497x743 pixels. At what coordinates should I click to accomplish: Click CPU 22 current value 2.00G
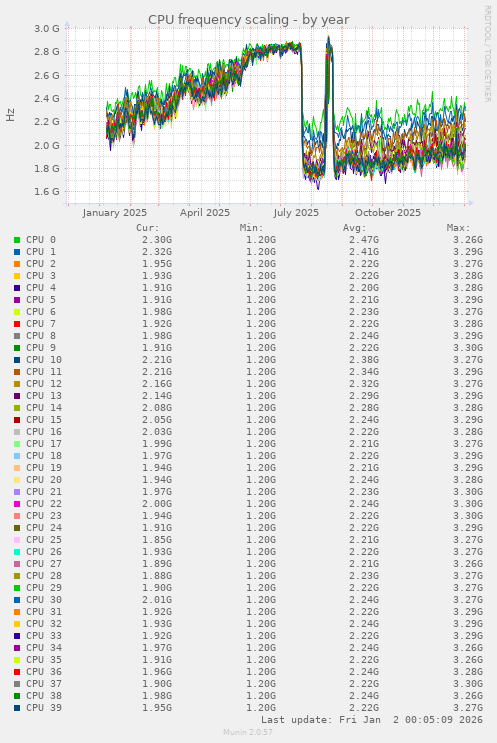[x=157, y=504]
